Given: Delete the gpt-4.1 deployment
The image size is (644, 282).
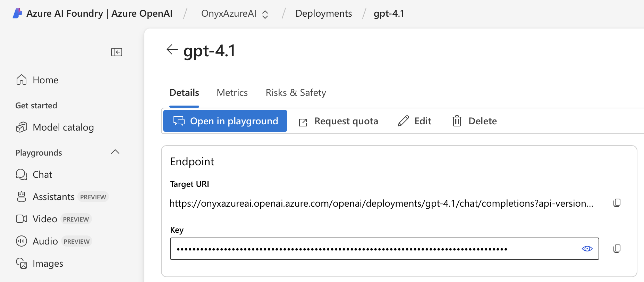Looking at the screenshot, I should pyautogui.click(x=474, y=121).
